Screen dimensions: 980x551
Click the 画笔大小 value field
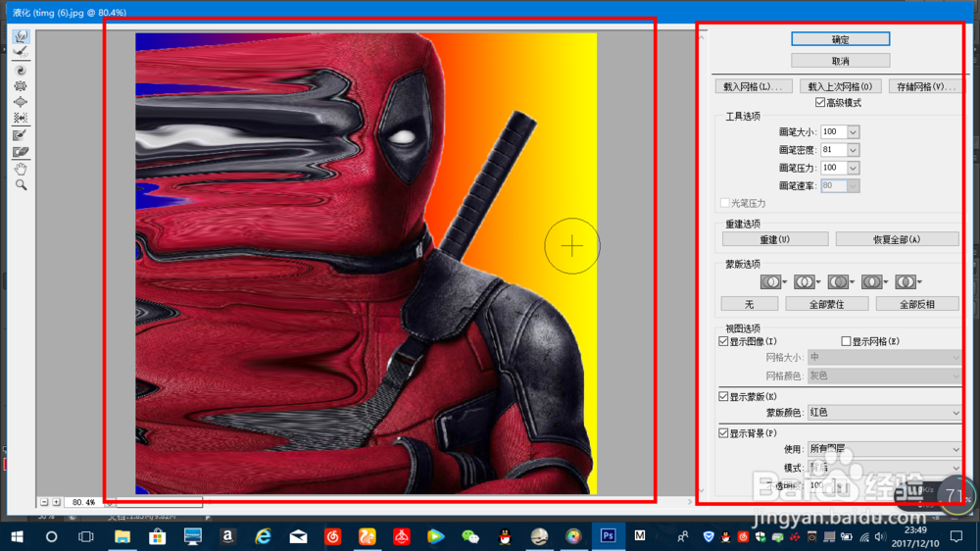point(834,132)
